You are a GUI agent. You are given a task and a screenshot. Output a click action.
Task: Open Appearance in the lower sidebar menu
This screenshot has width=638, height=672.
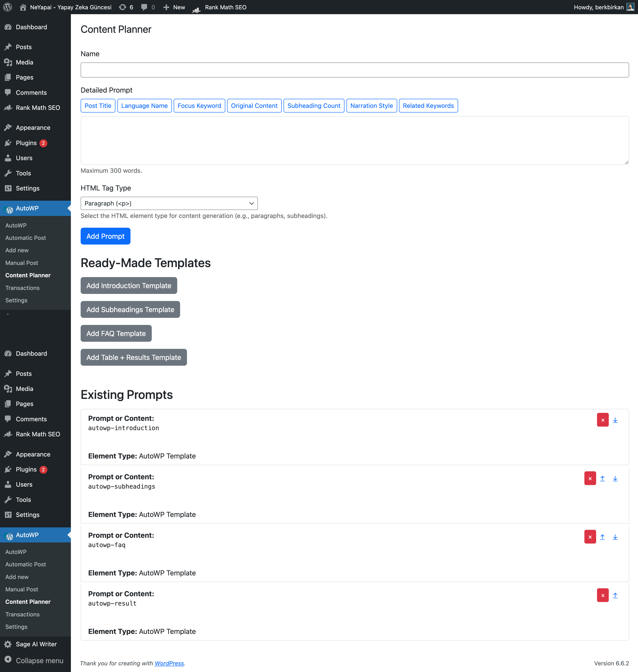click(x=35, y=454)
